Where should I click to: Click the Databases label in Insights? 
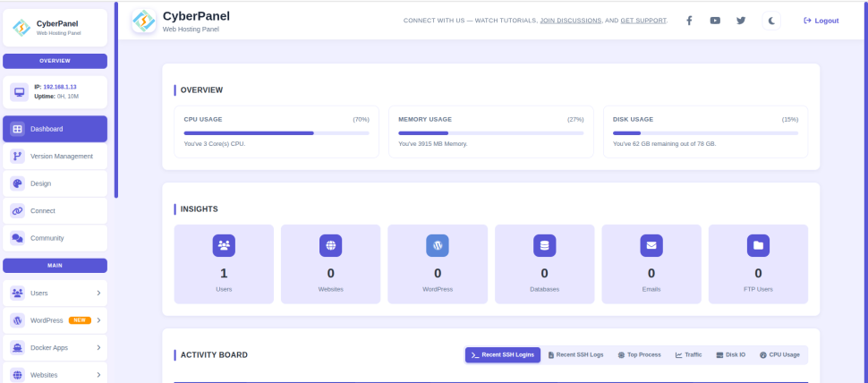click(x=544, y=289)
